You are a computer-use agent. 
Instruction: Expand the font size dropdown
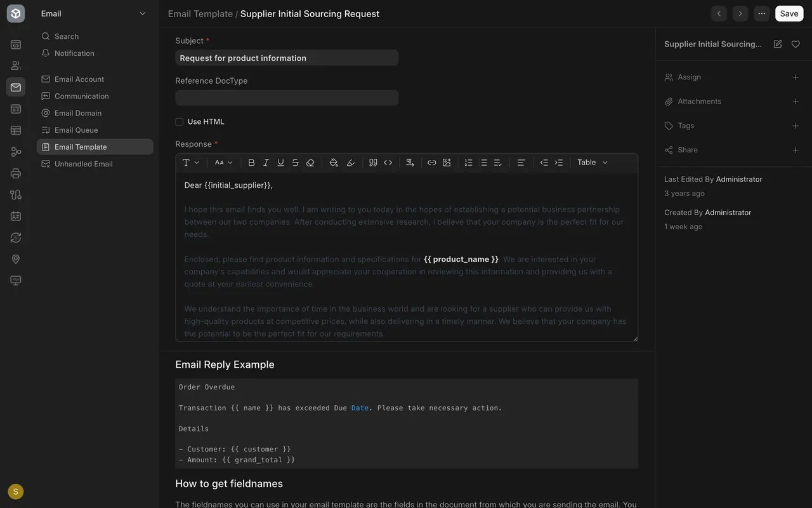223,163
